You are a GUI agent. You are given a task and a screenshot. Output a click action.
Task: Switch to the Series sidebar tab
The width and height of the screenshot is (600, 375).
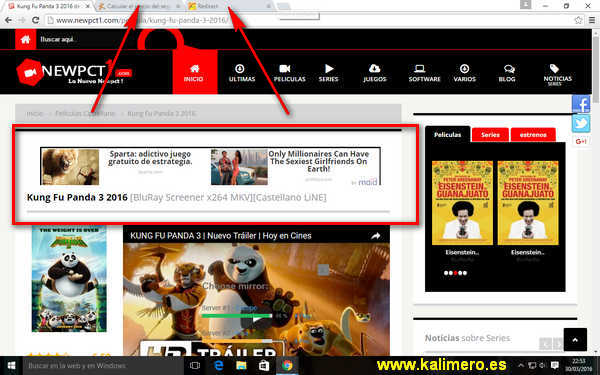click(x=490, y=135)
